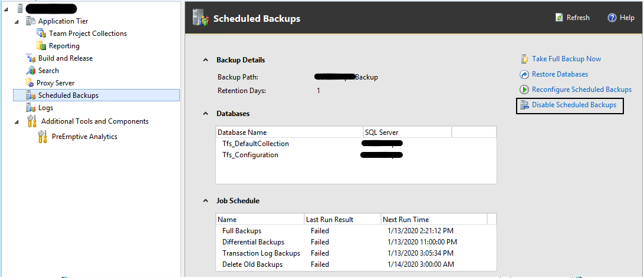The width and height of the screenshot is (644, 278).
Task: Select the Differential Backups job row
Action: tap(356, 242)
